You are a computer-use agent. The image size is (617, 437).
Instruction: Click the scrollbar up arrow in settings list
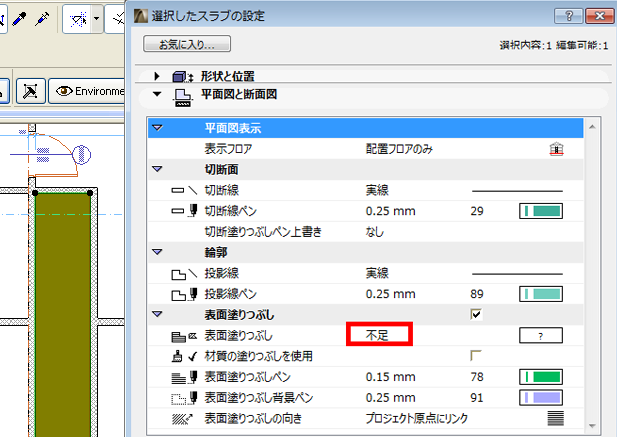pos(592,127)
